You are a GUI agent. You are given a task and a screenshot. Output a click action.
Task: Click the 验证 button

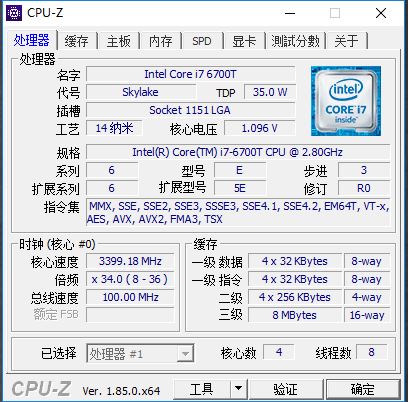click(x=286, y=389)
